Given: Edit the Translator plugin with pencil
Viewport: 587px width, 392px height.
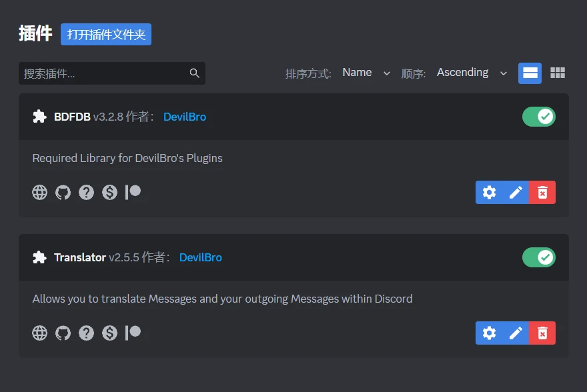Looking at the screenshot, I should tap(516, 333).
